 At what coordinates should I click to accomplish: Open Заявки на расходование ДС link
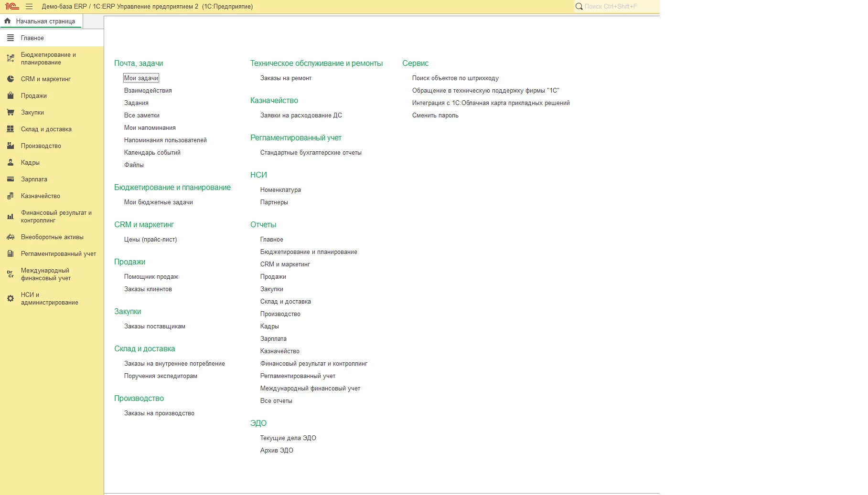[301, 115]
